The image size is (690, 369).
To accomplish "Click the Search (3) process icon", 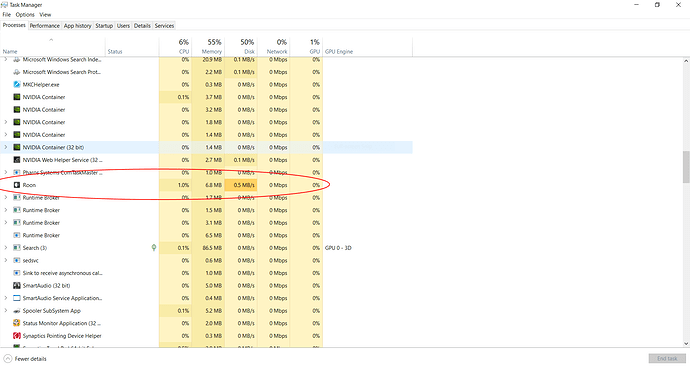I will [x=17, y=248].
